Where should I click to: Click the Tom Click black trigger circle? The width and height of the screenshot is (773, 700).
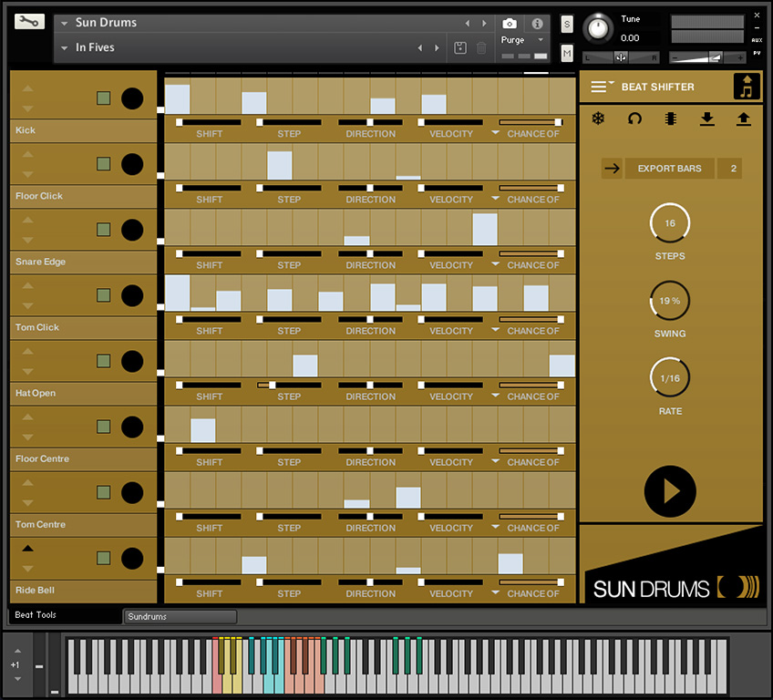coord(132,296)
